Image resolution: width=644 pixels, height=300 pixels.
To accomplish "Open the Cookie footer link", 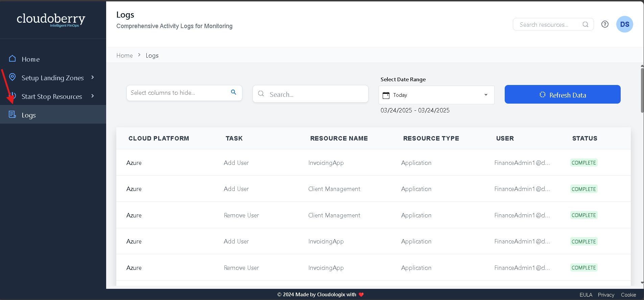I will [x=628, y=295].
